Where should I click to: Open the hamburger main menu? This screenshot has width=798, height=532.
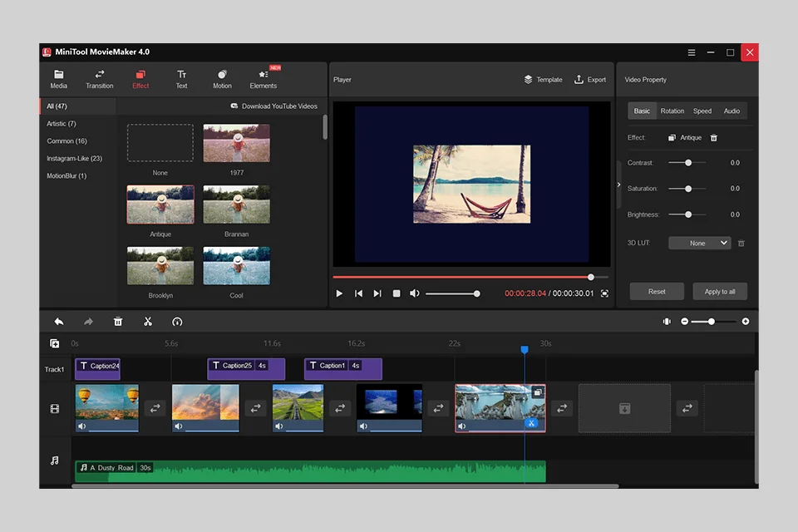[692, 52]
